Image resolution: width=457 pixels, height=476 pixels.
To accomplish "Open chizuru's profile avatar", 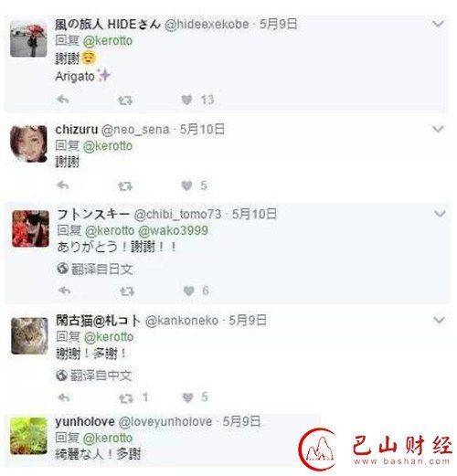I will 28,143.
